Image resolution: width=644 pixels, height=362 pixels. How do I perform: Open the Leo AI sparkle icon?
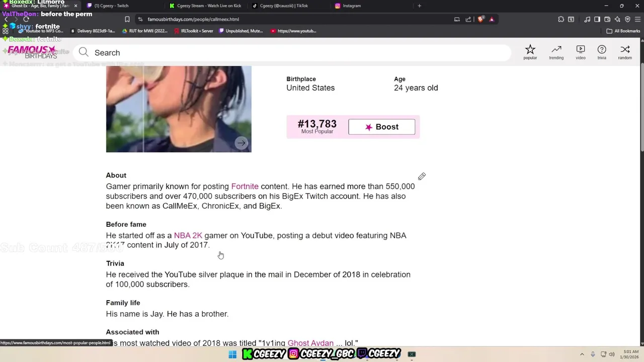click(x=617, y=19)
